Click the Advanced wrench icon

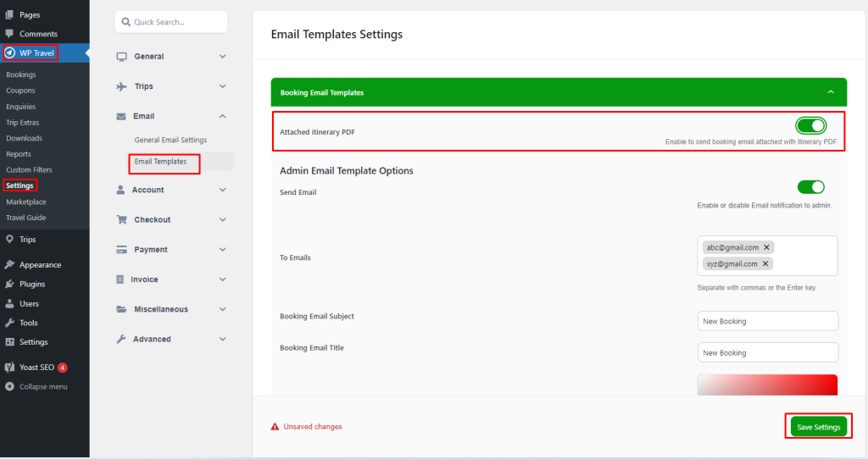[121, 339]
